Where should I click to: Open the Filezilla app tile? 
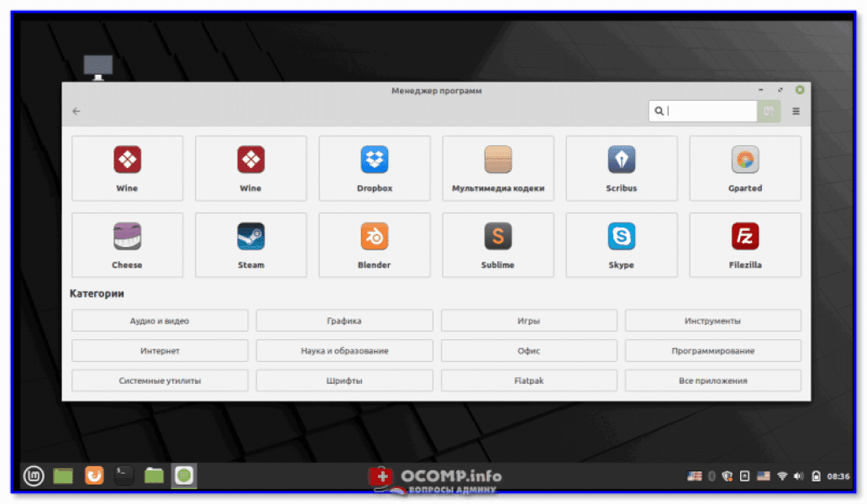coord(745,244)
